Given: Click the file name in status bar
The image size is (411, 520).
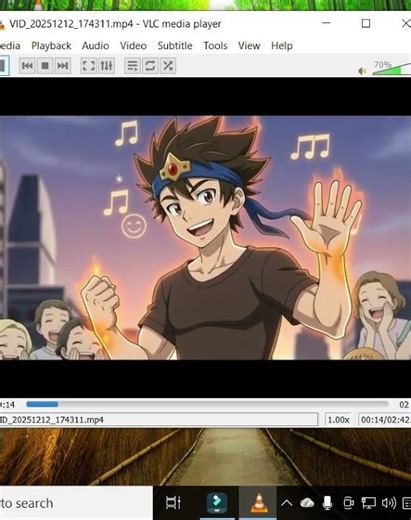Looking at the screenshot, I should point(52,420).
